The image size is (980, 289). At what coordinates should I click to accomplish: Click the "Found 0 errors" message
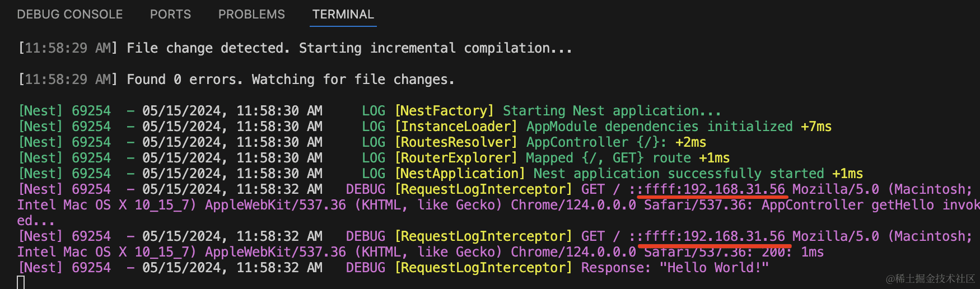pos(291,80)
